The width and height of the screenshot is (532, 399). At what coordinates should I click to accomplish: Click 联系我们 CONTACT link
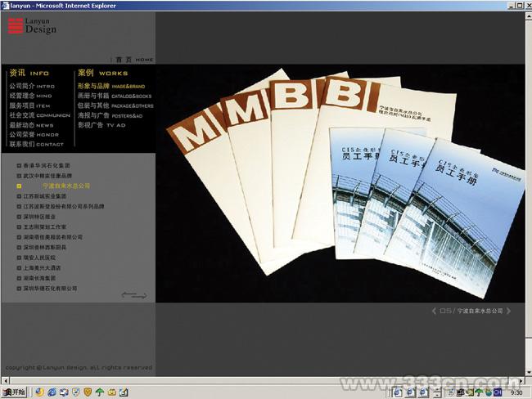(x=36, y=144)
